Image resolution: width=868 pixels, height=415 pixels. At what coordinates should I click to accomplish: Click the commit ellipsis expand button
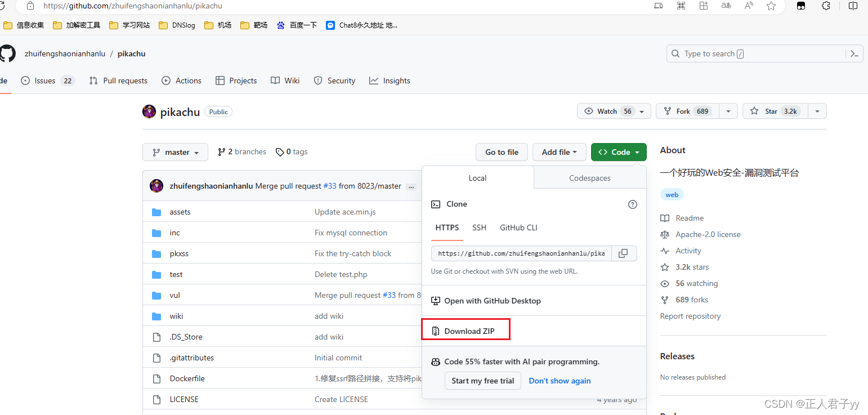411,186
